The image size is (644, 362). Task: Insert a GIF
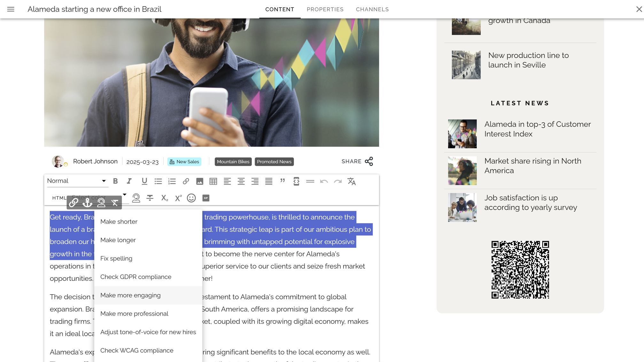click(206, 198)
